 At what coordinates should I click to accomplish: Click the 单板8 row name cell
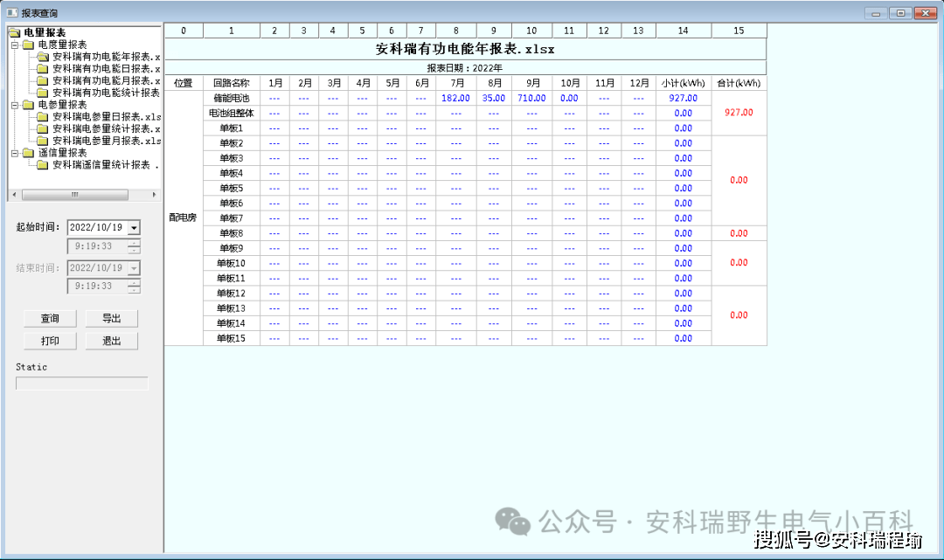point(231,233)
